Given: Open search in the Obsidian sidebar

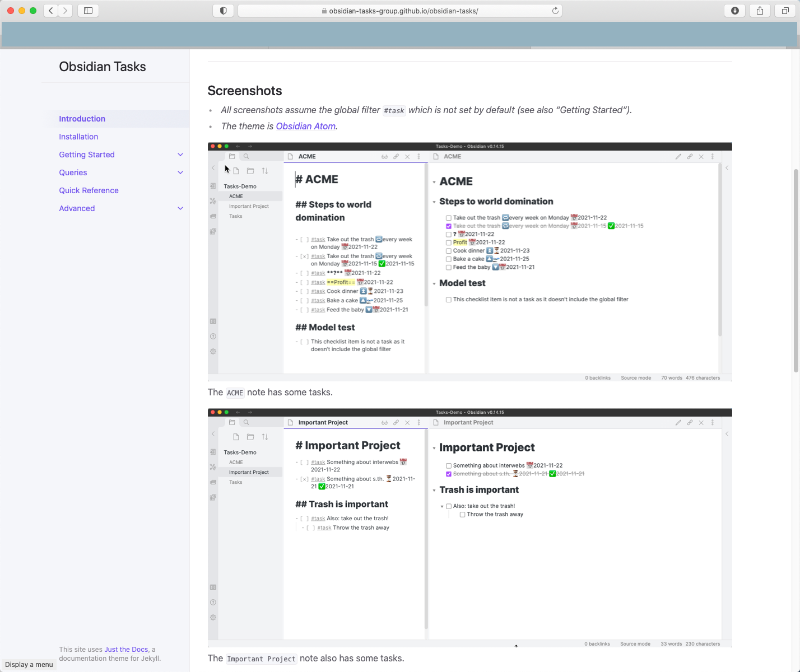Looking at the screenshot, I should 246,156.
